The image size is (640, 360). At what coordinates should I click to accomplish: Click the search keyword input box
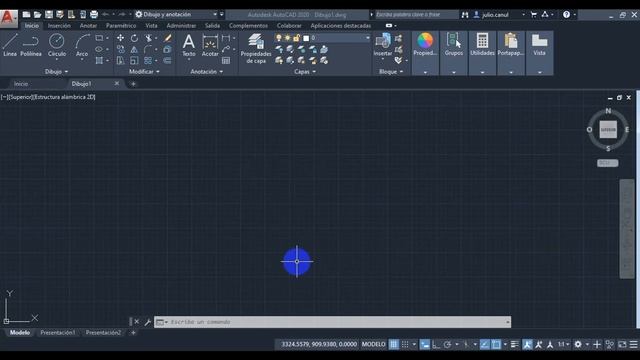click(416, 15)
